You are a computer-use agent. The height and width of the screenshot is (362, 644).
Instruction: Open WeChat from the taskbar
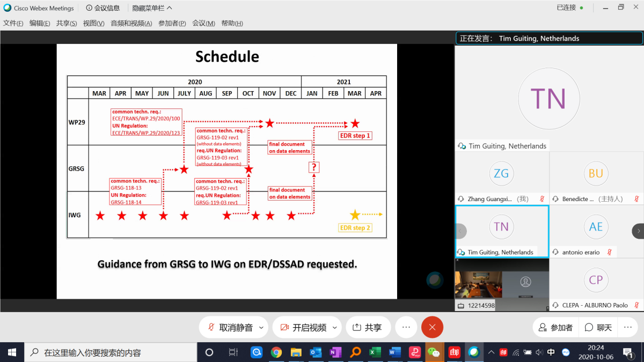coord(434,352)
